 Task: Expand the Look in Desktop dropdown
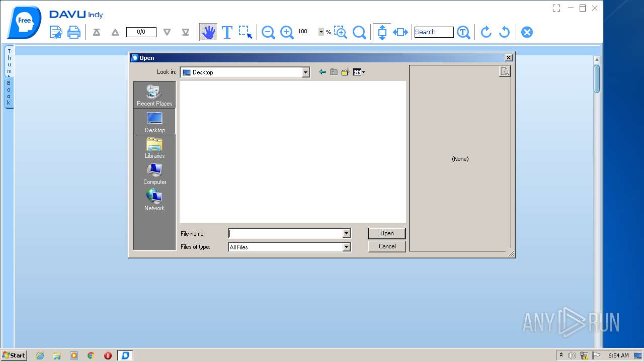(305, 72)
